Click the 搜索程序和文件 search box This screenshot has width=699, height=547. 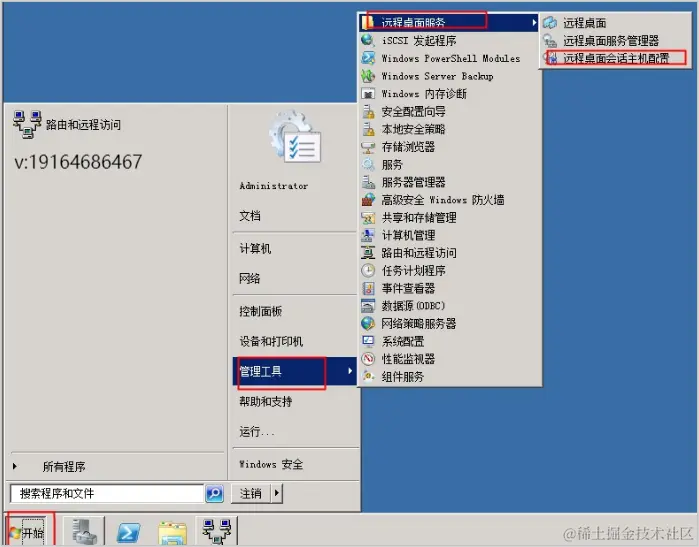pyautogui.click(x=107, y=493)
